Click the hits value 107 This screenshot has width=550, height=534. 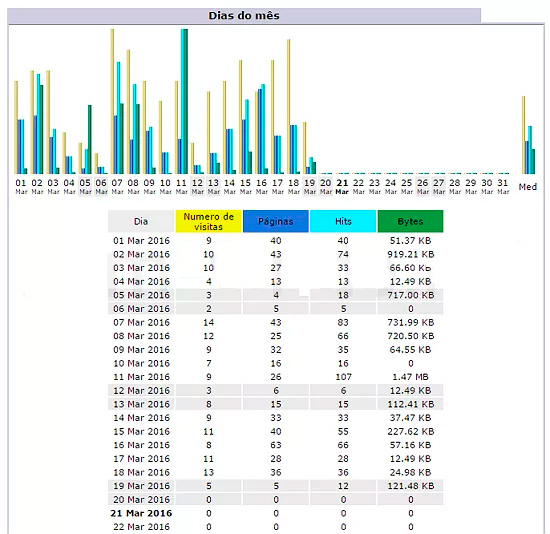click(x=343, y=377)
